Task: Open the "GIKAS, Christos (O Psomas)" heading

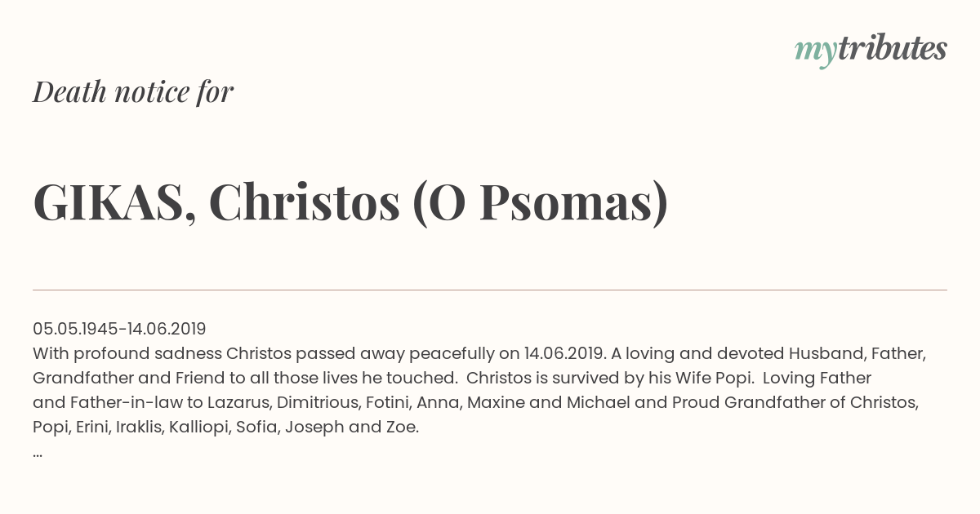Action: (x=350, y=203)
